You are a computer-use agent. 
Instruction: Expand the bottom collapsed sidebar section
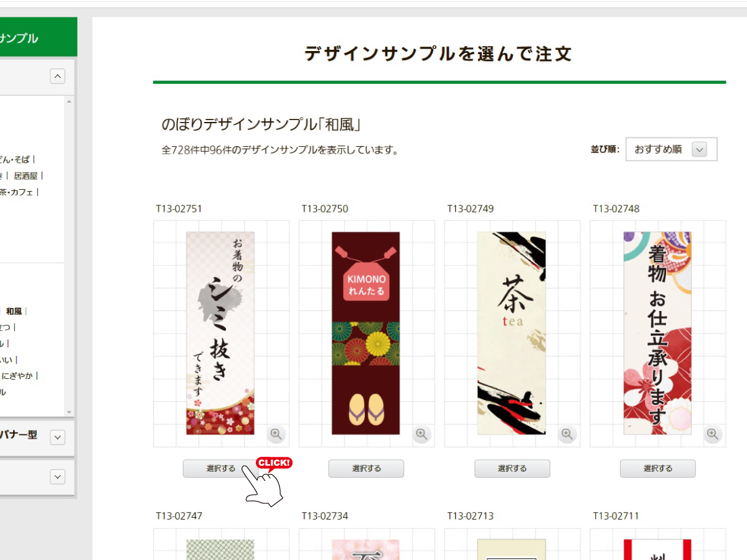point(57,477)
